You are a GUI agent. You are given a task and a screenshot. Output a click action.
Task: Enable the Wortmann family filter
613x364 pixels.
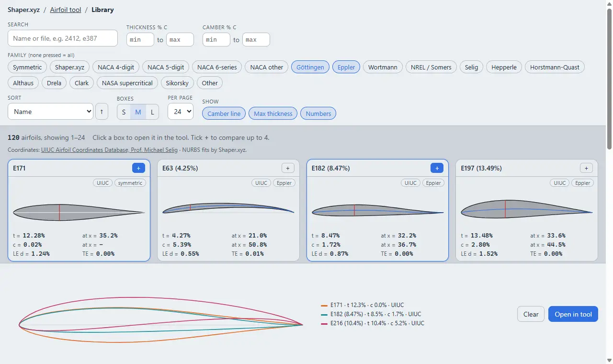383,67
